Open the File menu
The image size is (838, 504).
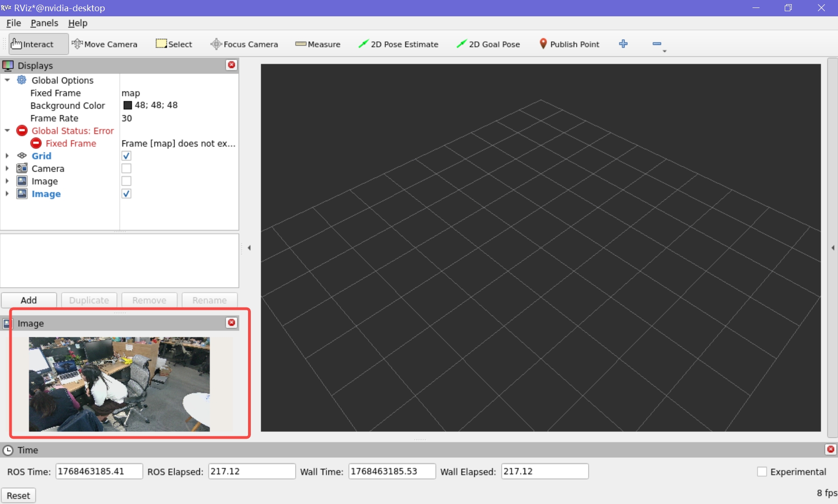pyautogui.click(x=14, y=23)
